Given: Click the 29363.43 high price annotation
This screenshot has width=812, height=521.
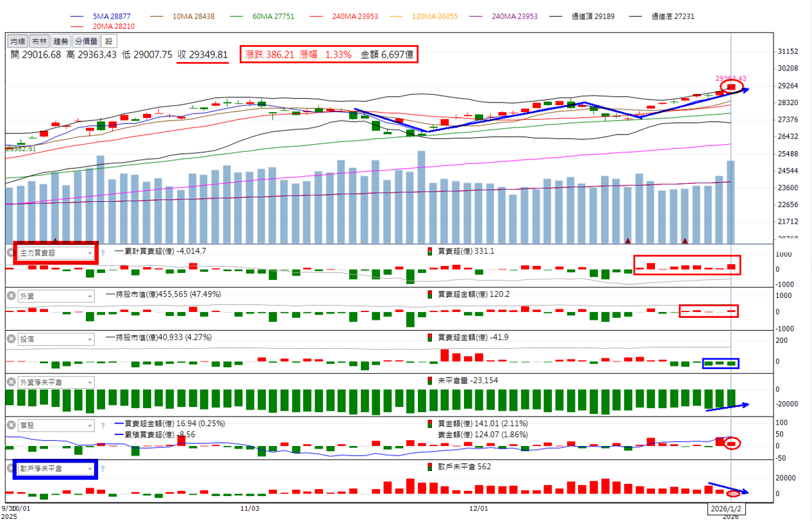Looking at the screenshot, I should [731, 78].
